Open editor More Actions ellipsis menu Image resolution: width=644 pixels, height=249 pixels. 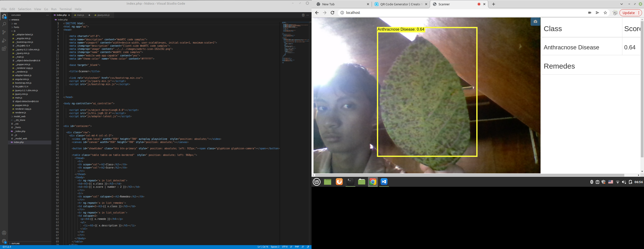pos(308,15)
